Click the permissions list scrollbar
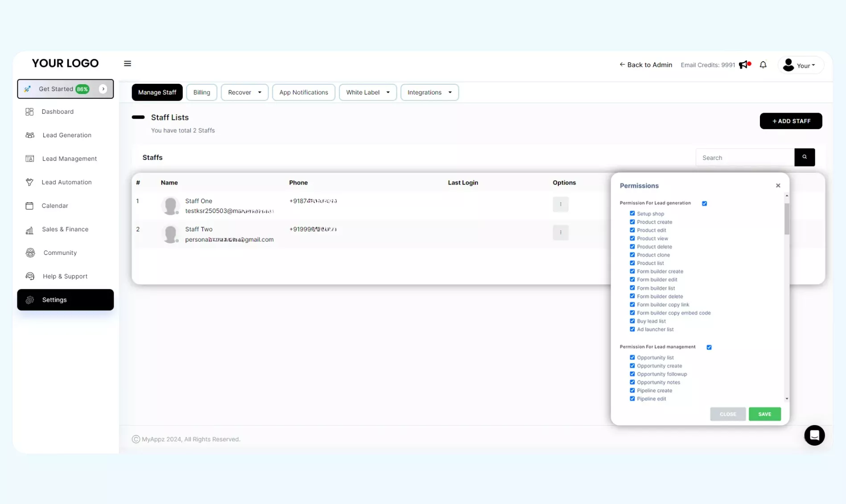The width and height of the screenshot is (846, 504). [787, 218]
